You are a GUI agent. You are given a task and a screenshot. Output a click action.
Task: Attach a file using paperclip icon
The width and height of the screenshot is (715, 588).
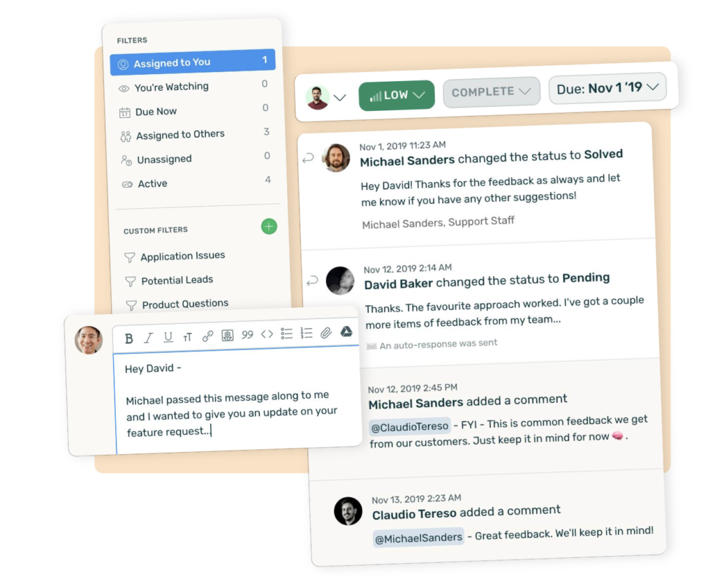click(326, 333)
